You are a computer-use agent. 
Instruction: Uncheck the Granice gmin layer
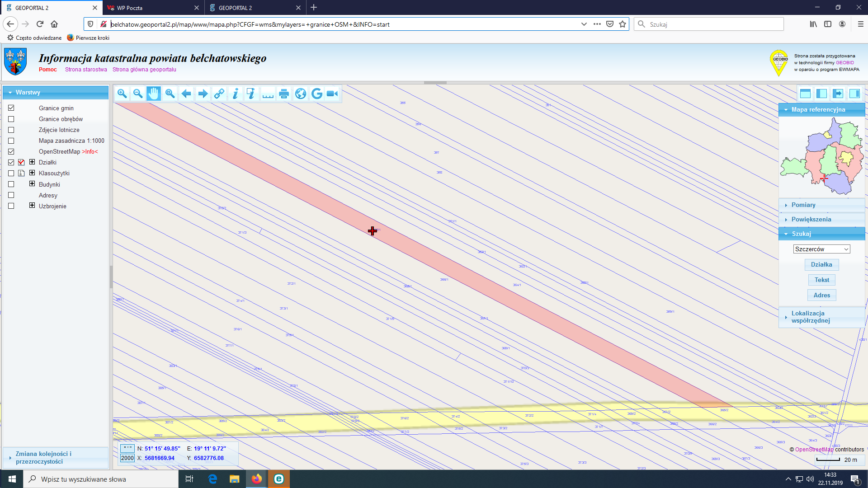11,108
